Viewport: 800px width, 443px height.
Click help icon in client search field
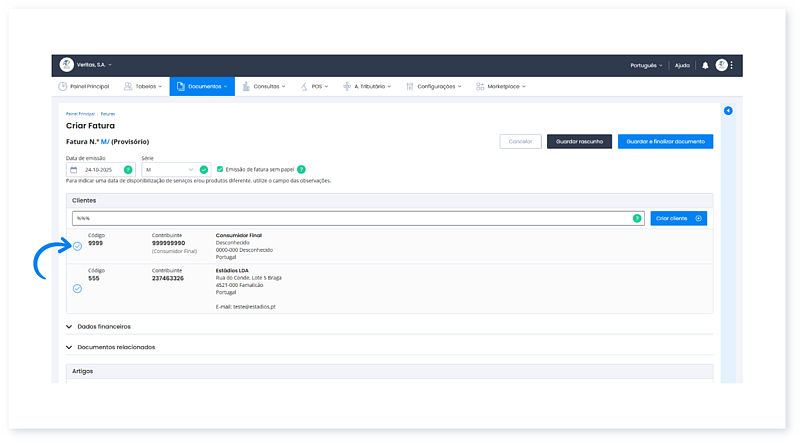click(x=636, y=218)
